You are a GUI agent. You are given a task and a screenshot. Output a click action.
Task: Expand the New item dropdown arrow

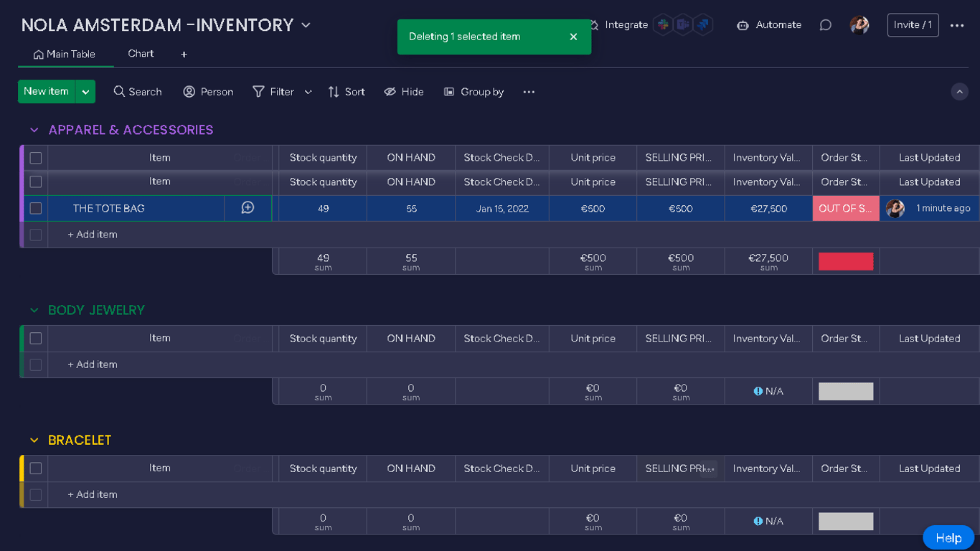(85, 92)
